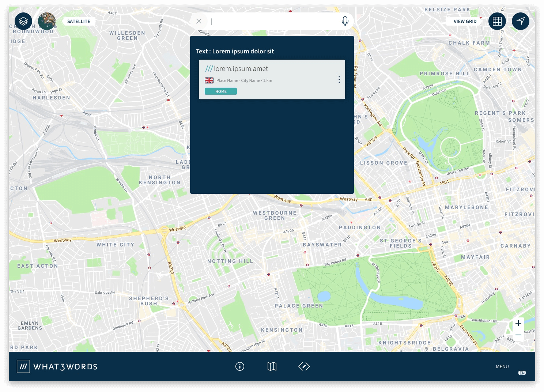Activate voice search microphone

tap(345, 21)
